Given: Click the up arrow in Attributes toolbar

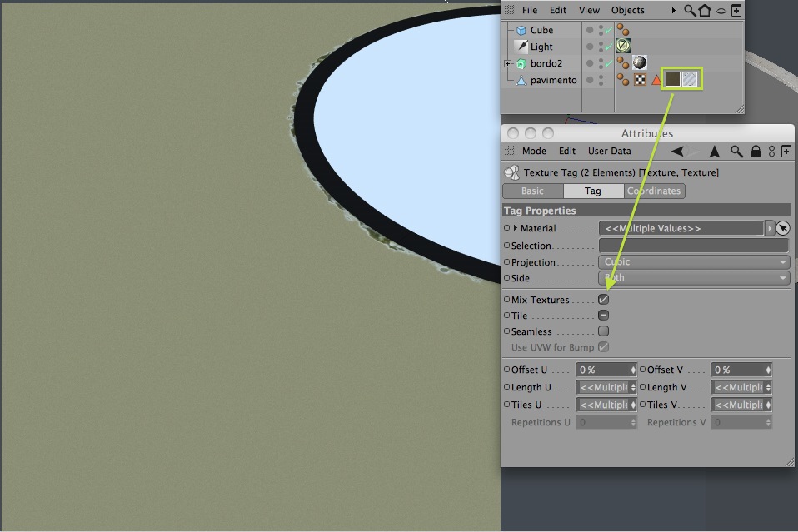Looking at the screenshot, I should [715, 151].
